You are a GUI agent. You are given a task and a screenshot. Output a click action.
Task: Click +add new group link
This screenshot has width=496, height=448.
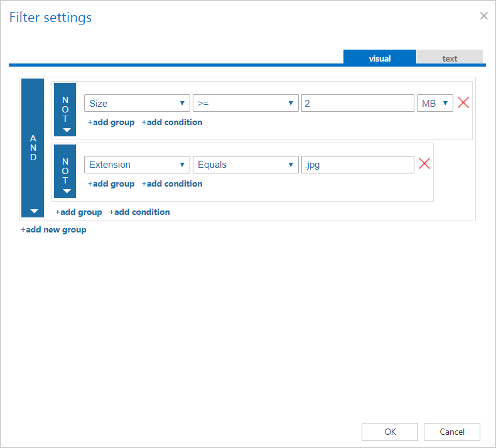coord(54,230)
